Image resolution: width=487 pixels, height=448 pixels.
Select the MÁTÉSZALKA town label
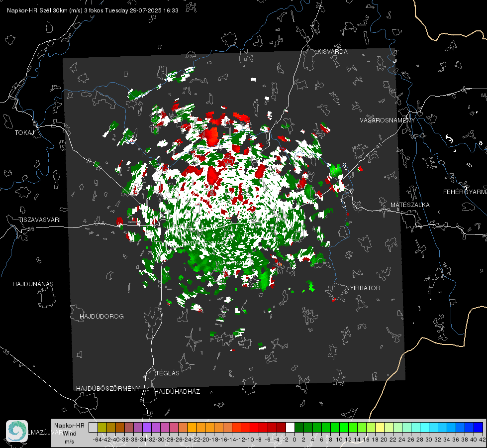[410, 205]
